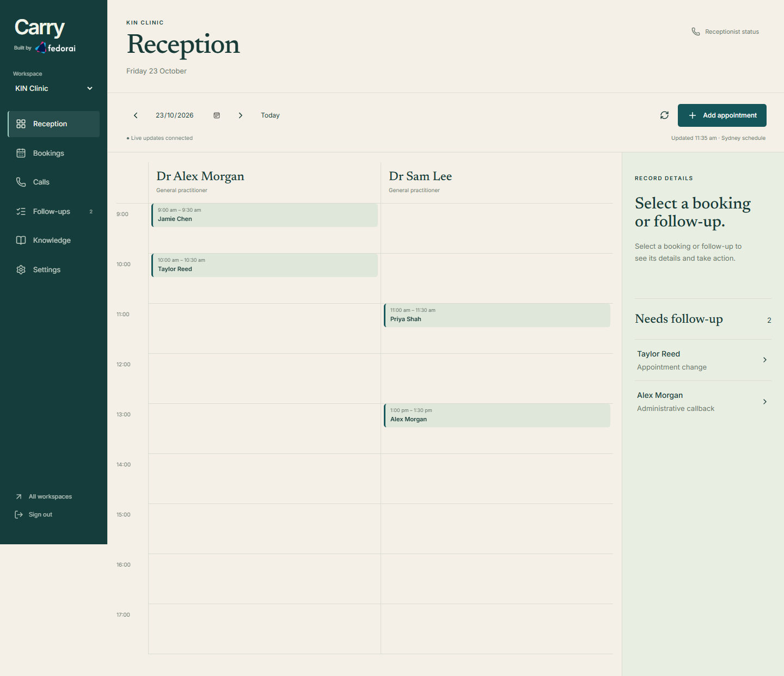Open the Calls menu item
This screenshot has width=784, height=676.
(54, 182)
